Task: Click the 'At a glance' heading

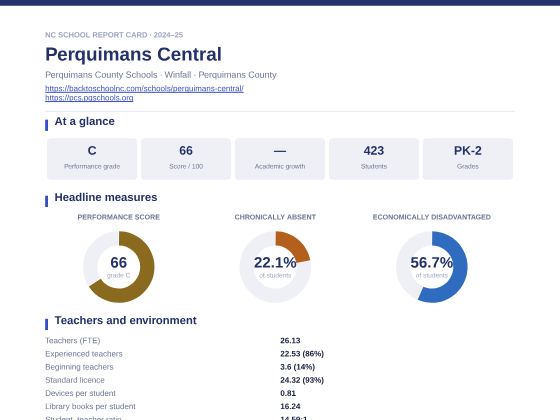Action: click(x=85, y=121)
